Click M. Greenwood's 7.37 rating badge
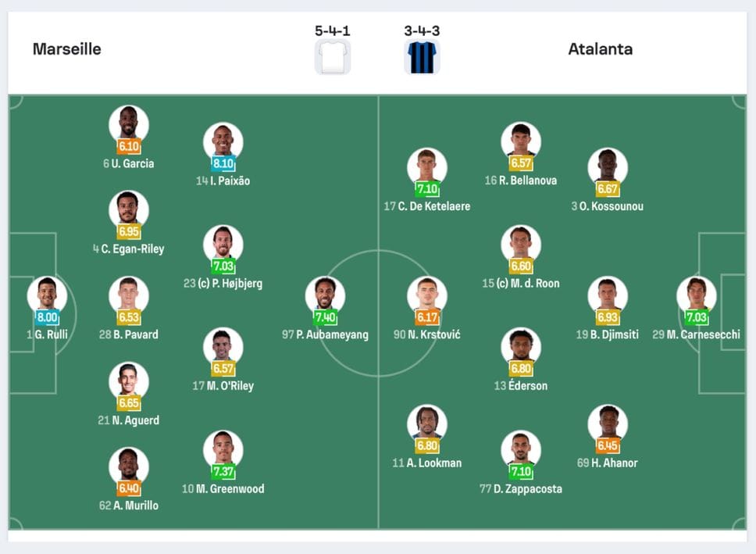The height and width of the screenshot is (554, 756). point(223,472)
